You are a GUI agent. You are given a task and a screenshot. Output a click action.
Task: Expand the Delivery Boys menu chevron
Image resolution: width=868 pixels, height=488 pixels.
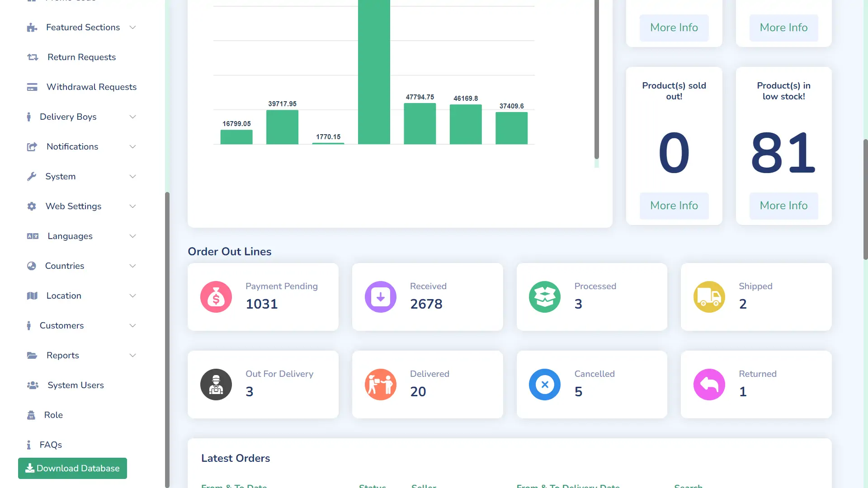[132, 117]
